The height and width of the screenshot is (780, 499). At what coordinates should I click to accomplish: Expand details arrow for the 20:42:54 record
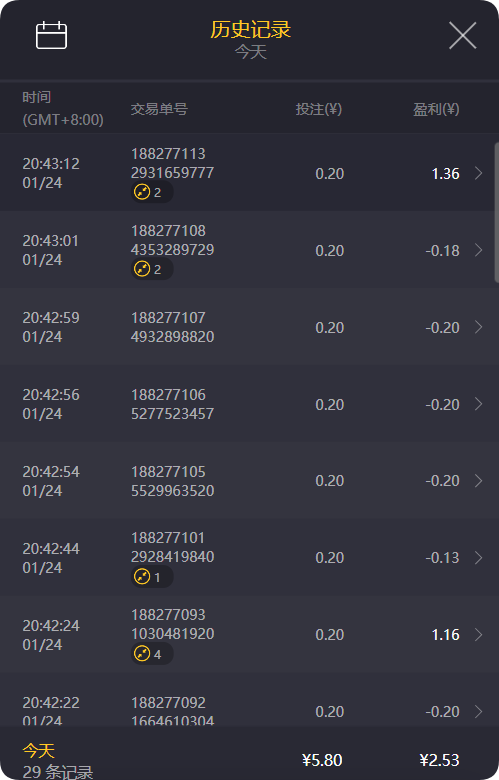pyautogui.click(x=479, y=481)
